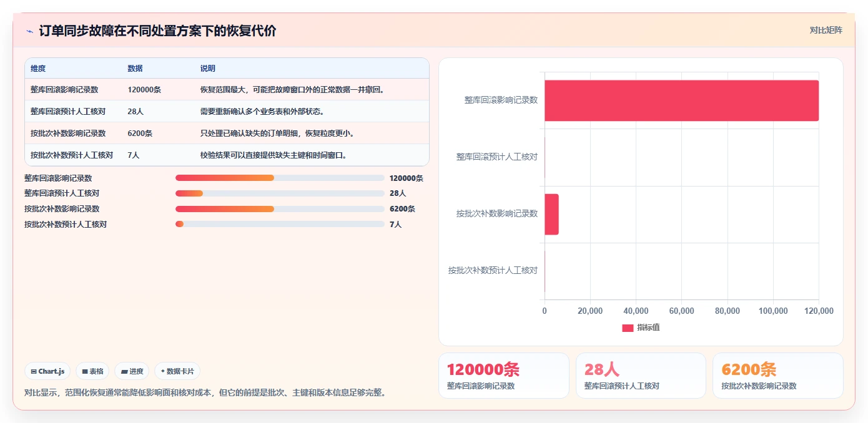The height and width of the screenshot is (423, 868).
Task: Click the progress bar for 整库回滚预计人工核对
Action: 280,193
